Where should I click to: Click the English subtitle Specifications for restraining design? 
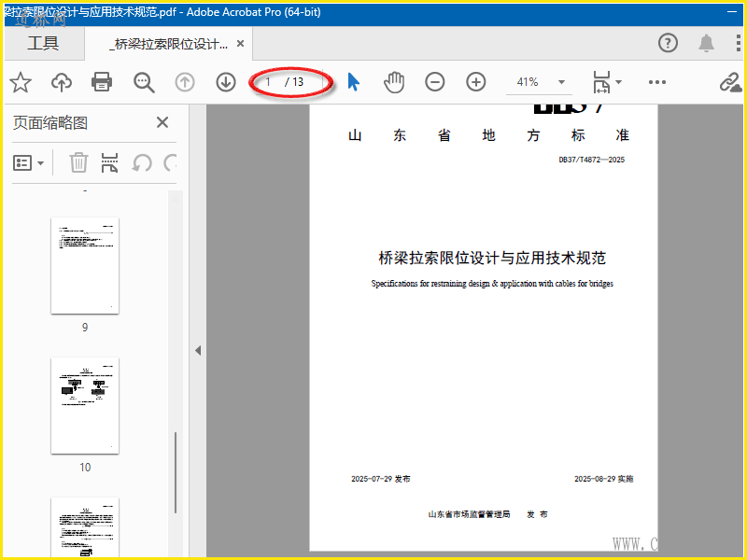pos(492,284)
